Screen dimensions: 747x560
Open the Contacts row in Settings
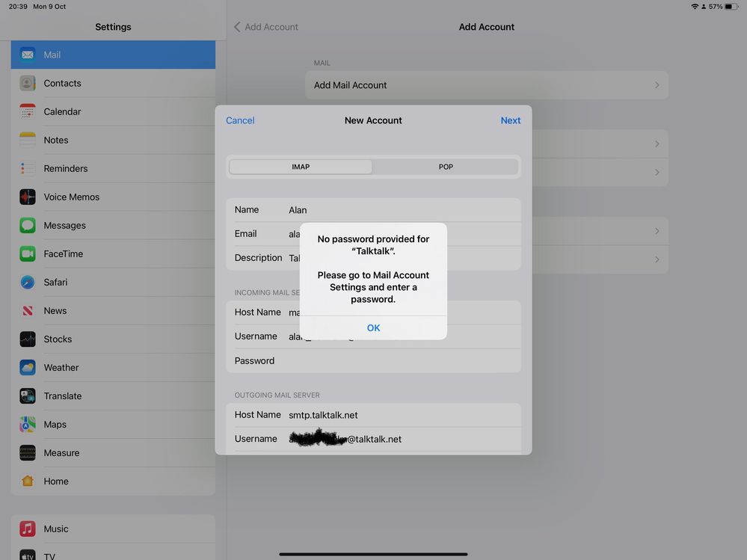pos(113,83)
